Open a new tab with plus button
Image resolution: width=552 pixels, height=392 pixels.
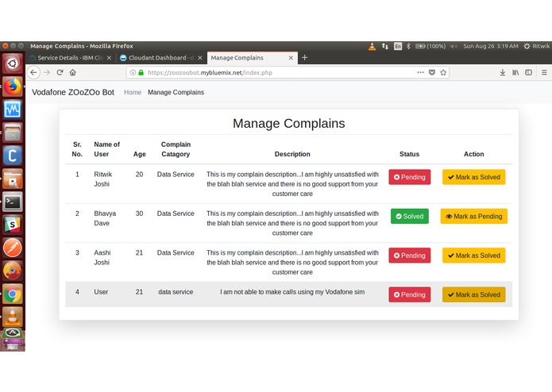click(304, 58)
